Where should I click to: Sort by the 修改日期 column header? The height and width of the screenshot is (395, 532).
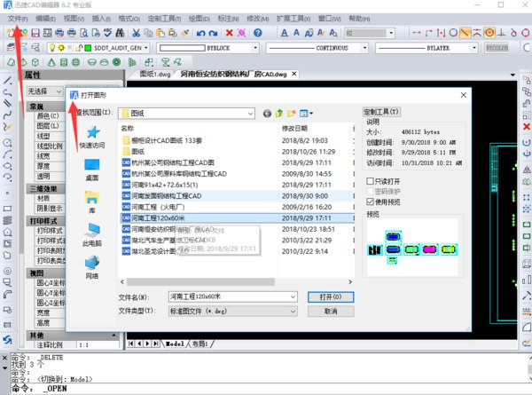(x=294, y=128)
